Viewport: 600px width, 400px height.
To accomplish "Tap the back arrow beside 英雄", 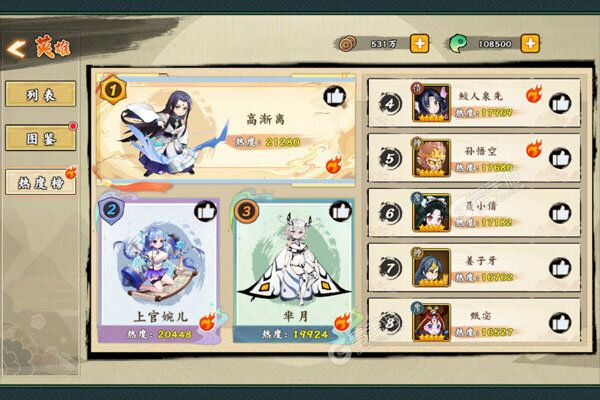I will tap(16, 48).
